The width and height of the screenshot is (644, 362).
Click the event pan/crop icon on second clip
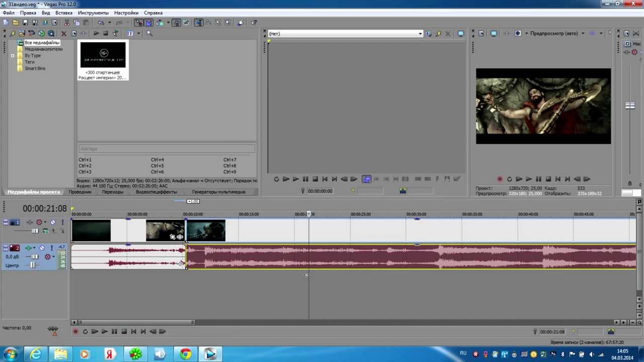pos(173,237)
